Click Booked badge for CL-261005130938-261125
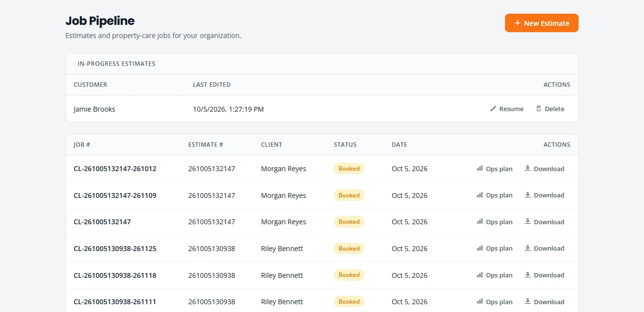The image size is (644, 312). tap(349, 248)
